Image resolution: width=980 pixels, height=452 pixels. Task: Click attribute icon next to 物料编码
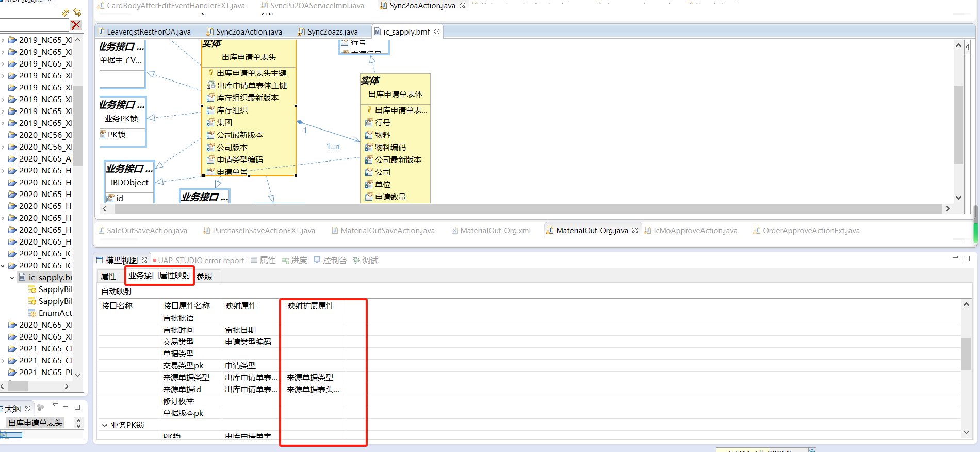click(x=369, y=147)
